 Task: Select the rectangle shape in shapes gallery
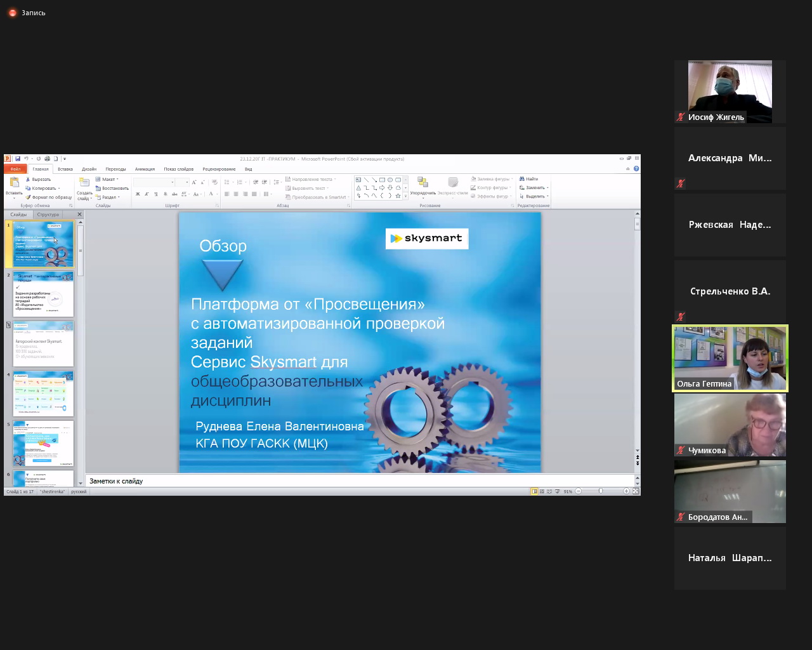[382, 180]
